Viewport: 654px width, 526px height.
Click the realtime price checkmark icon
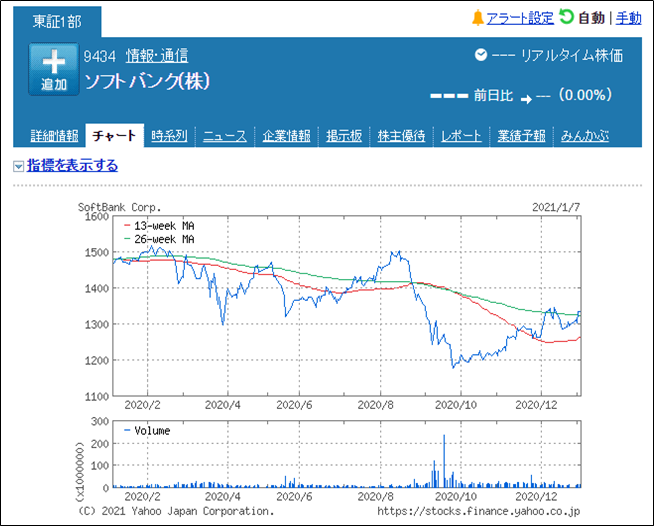click(x=481, y=55)
